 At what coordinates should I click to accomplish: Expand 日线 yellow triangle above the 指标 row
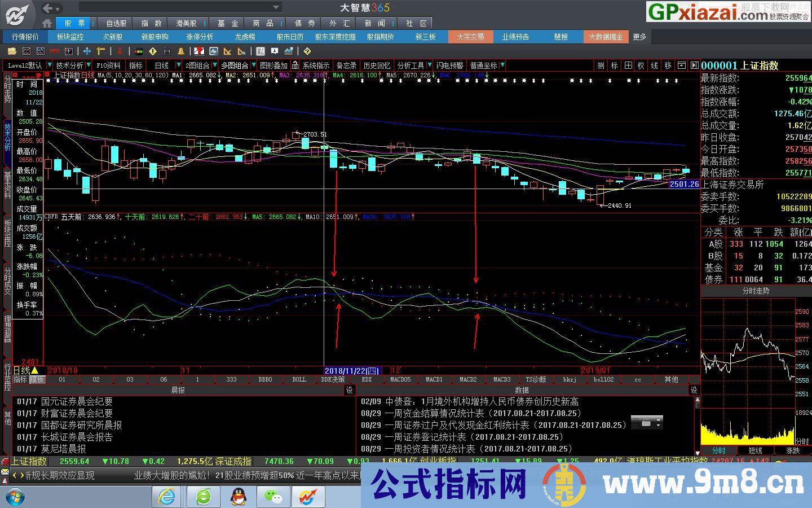tap(35, 370)
